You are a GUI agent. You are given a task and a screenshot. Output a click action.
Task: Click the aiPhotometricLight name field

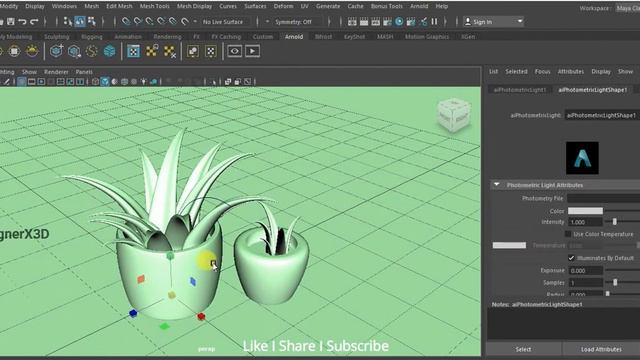coord(602,115)
